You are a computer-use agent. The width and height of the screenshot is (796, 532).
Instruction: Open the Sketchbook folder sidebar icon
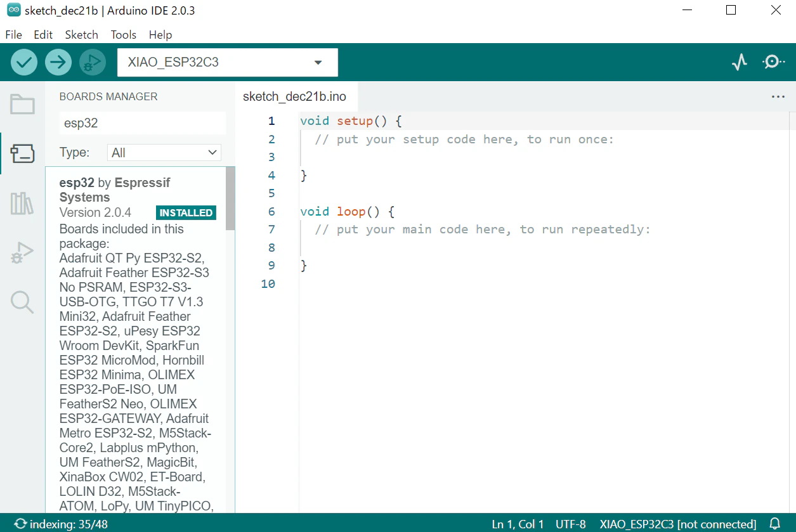tap(22, 104)
